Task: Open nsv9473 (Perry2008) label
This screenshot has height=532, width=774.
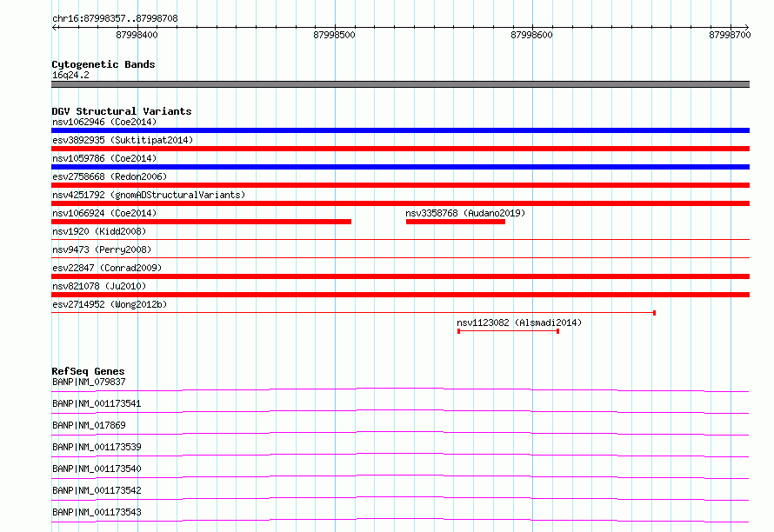Action: (x=102, y=249)
